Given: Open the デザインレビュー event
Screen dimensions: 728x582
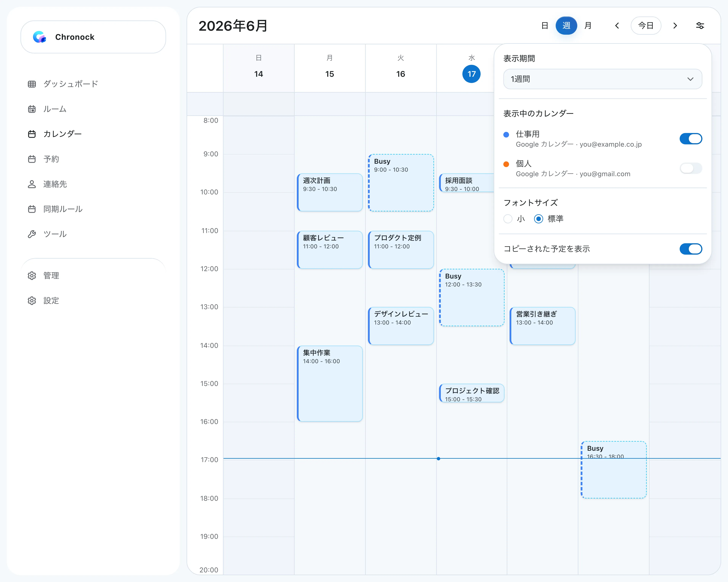Looking at the screenshot, I should [x=401, y=326].
